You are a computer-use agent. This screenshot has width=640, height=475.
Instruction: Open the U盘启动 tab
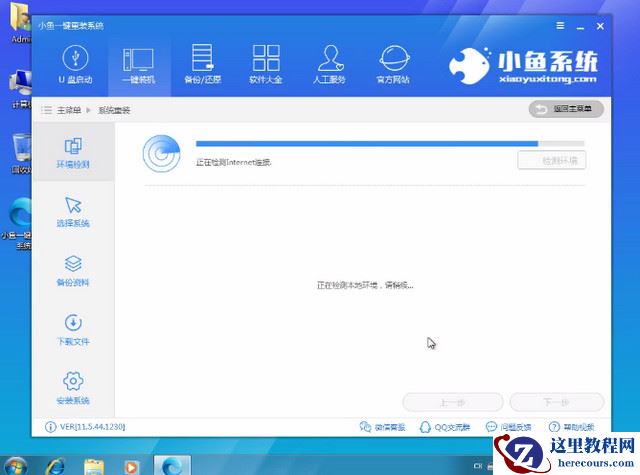(x=76, y=64)
